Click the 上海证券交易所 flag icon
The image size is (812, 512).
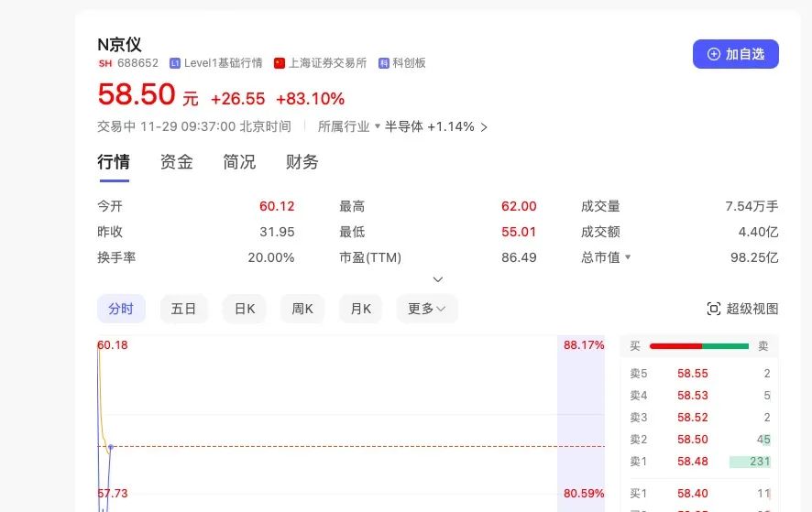(280, 63)
